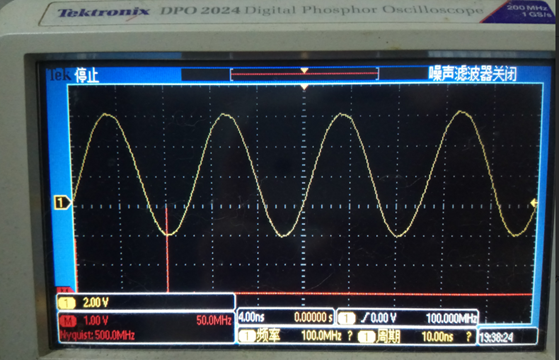The width and height of the screenshot is (559, 360).
Task: Click the trigger source 1 badge
Action: [346, 318]
